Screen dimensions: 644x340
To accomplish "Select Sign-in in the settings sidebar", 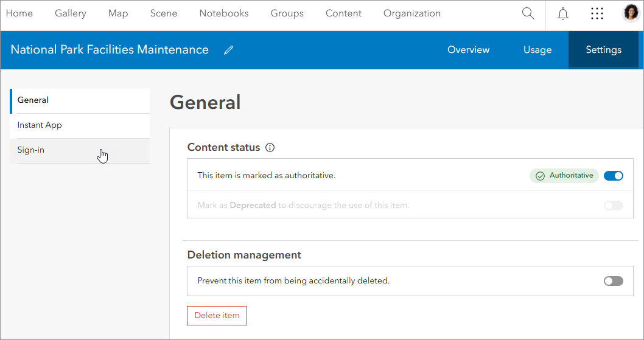I will (31, 150).
